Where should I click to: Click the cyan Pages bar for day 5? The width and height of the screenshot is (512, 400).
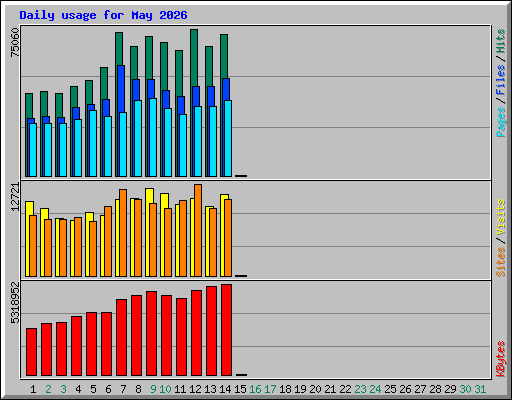click(93, 143)
